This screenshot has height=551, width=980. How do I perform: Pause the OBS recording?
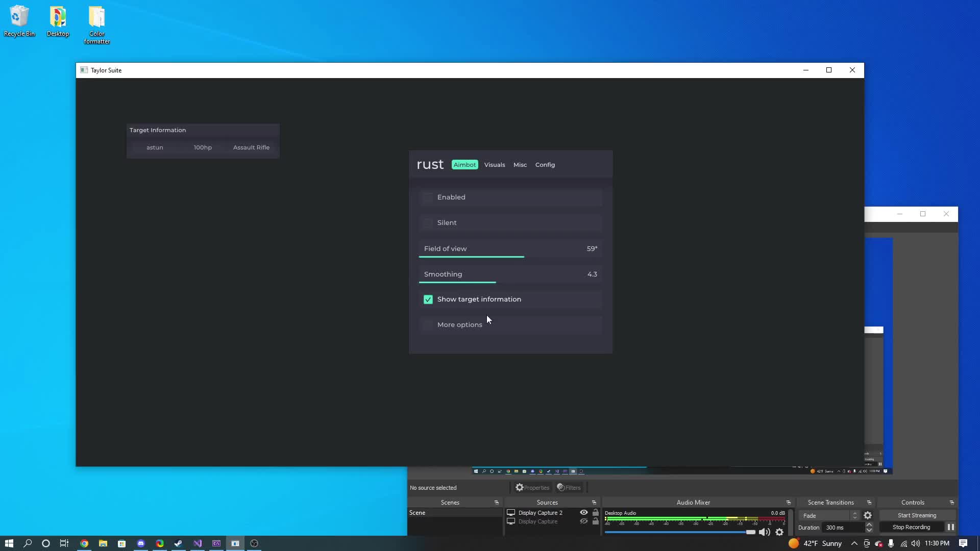pyautogui.click(x=950, y=528)
